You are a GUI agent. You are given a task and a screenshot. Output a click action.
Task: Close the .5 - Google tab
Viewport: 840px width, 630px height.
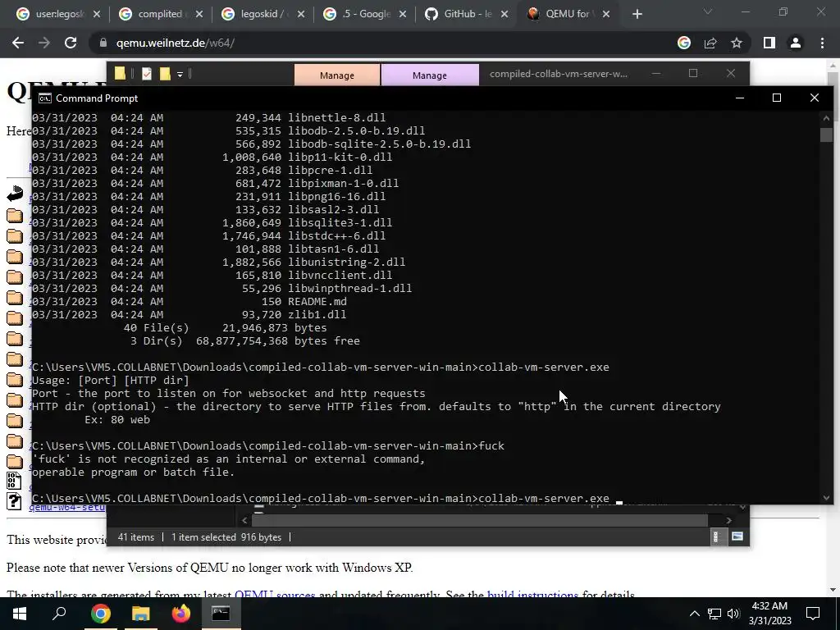pyautogui.click(x=402, y=14)
